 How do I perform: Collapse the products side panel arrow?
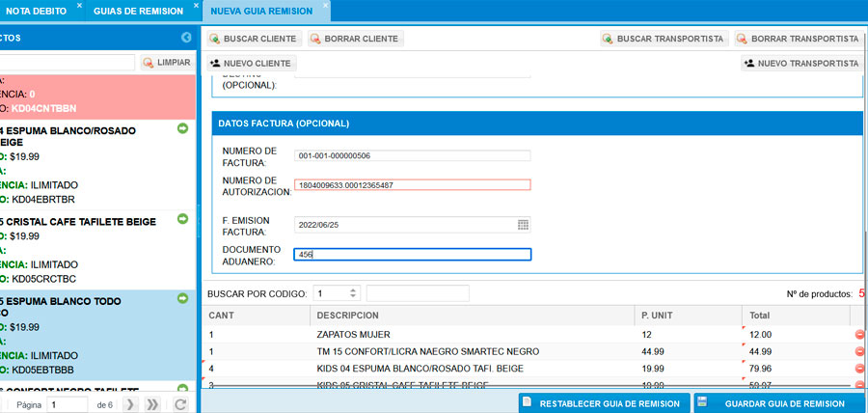point(186,38)
